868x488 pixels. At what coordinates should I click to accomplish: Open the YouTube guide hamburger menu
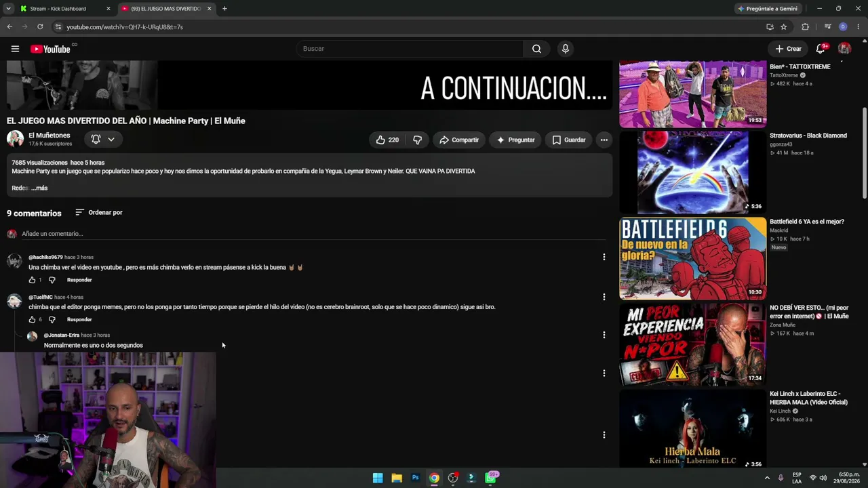pyautogui.click(x=15, y=49)
